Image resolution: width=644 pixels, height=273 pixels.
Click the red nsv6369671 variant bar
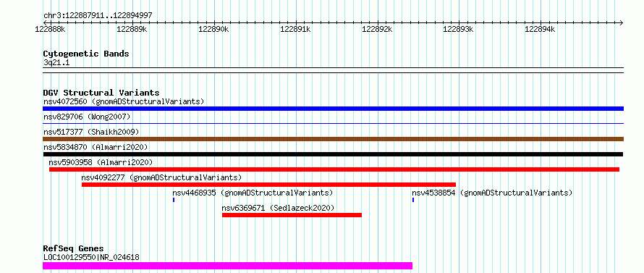(x=292, y=215)
